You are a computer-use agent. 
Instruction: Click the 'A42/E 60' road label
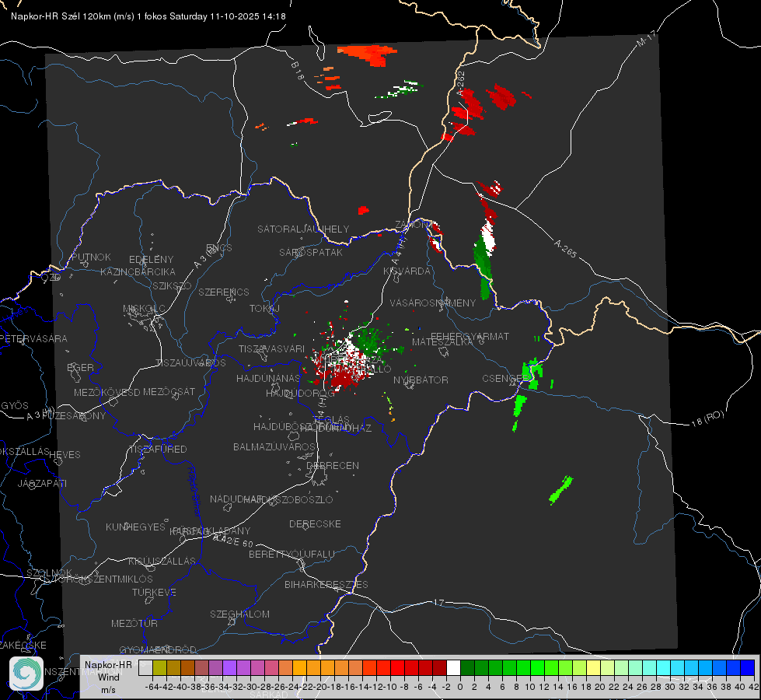tap(233, 541)
